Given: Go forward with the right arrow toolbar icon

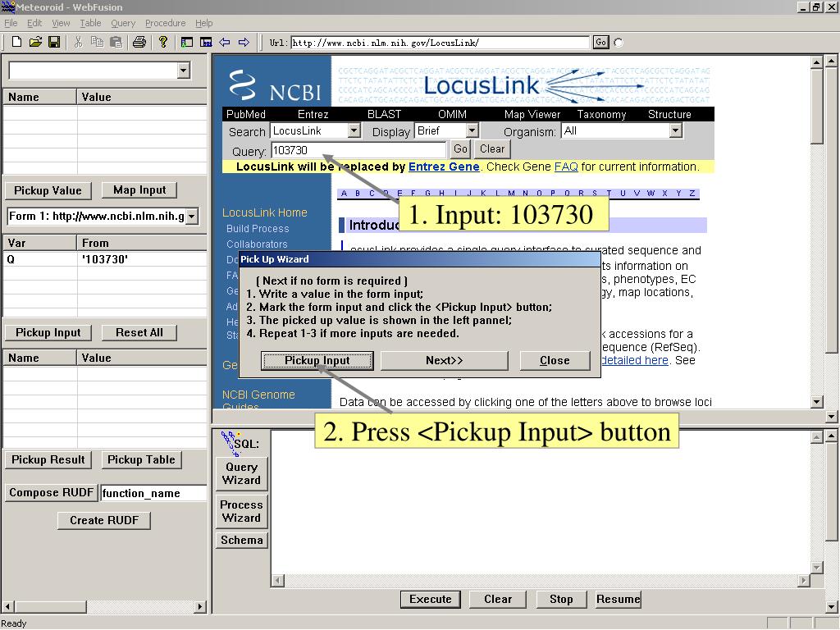Looking at the screenshot, I should point(244,42).
